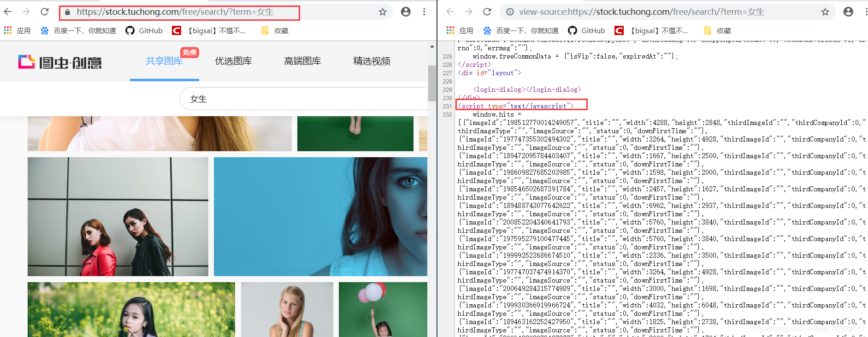Click the closing "</script>" tag on line 226

coord(474,65)
